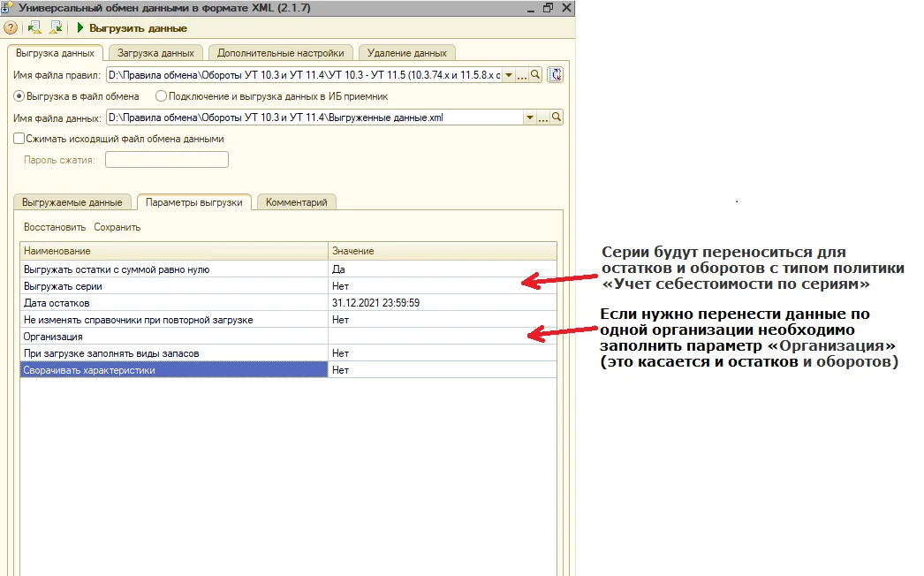Click Сохранить in parameters toolbar
Viewport: 924px width, 576px height.
[x=117, y=227]
